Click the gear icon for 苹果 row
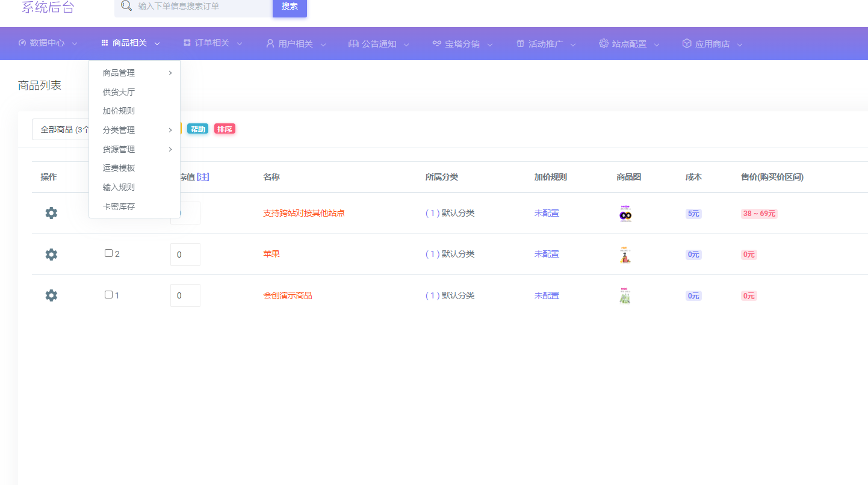 pyautogui.click(x=51, y=255)
